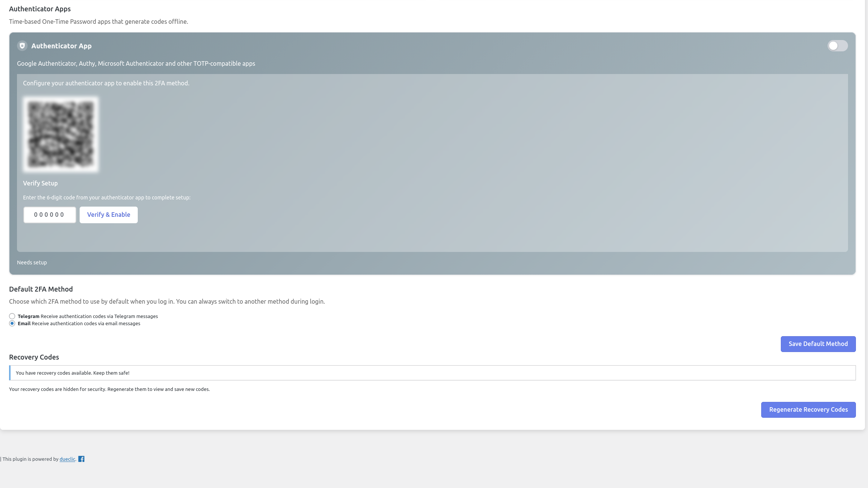Click Save Default Method
Viewport: 868px width, 488px height.
(818, 344)
